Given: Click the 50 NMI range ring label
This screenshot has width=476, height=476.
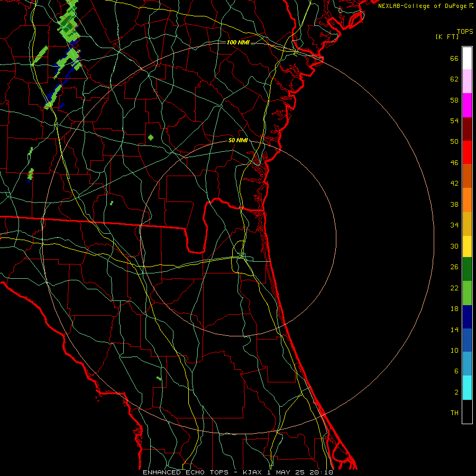Looking at the screenshot, I should (238, 140).
